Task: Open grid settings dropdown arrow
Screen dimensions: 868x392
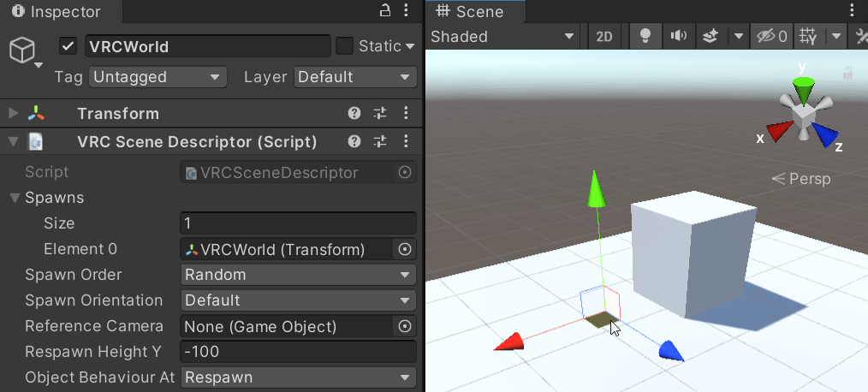Action: [x=835, y=37]
